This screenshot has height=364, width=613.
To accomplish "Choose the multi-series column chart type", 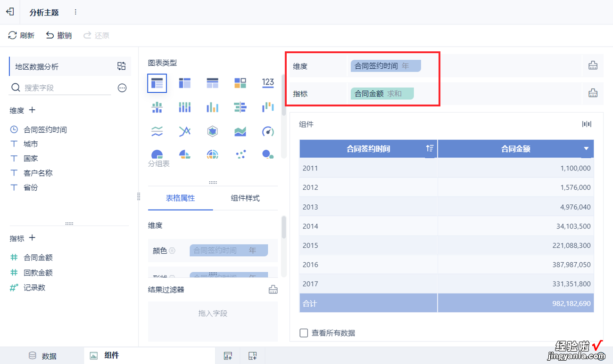I will pyautogui.click(x=212, y=107).
